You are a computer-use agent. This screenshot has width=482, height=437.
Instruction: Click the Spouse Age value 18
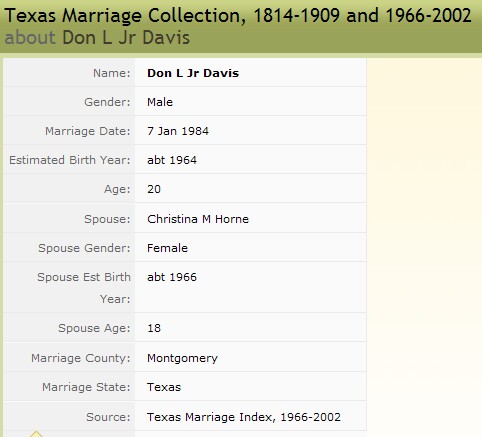point(154,328)
